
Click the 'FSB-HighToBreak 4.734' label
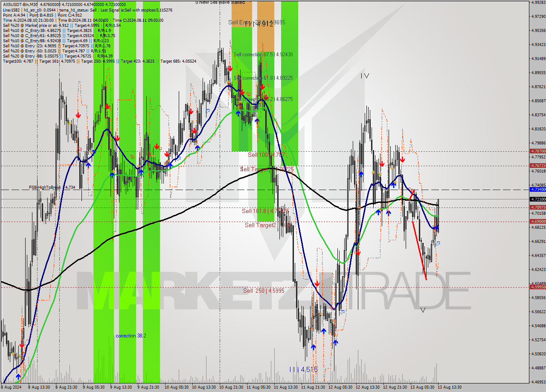[52, 187]
